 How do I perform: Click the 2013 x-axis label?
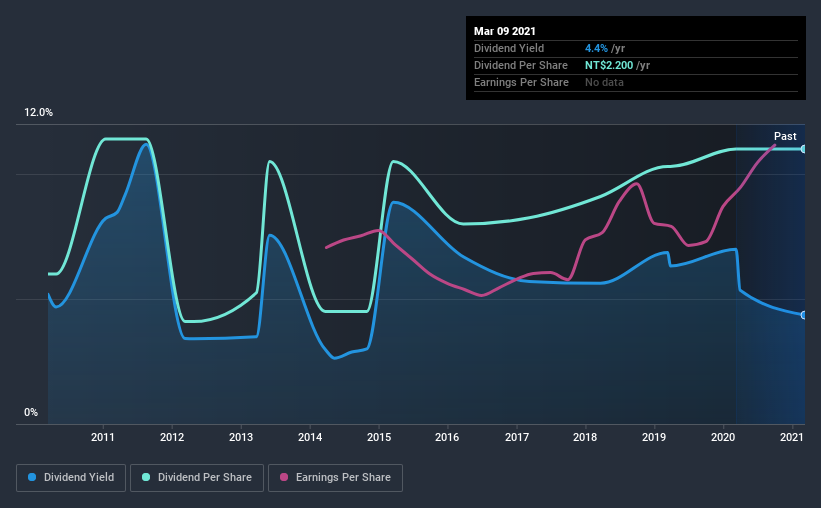coord(241,437)
